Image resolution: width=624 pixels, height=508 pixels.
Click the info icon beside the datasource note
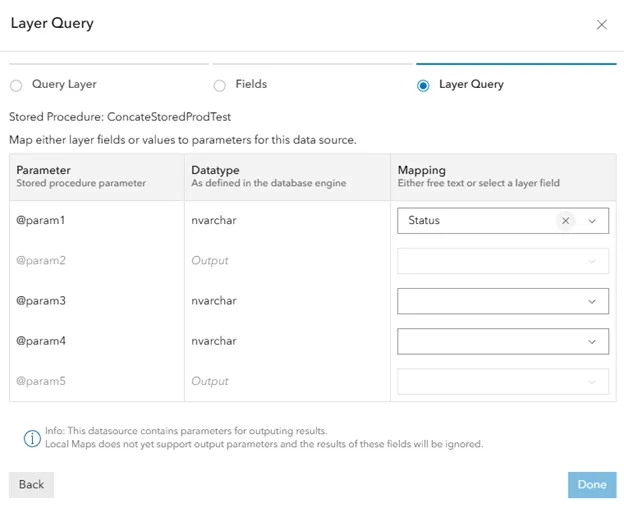point(32,438)
